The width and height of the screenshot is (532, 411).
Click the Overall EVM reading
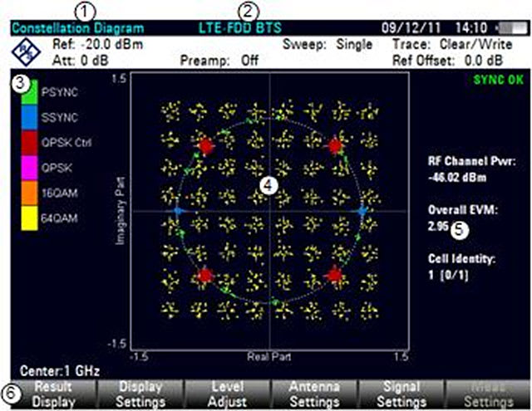462,218
